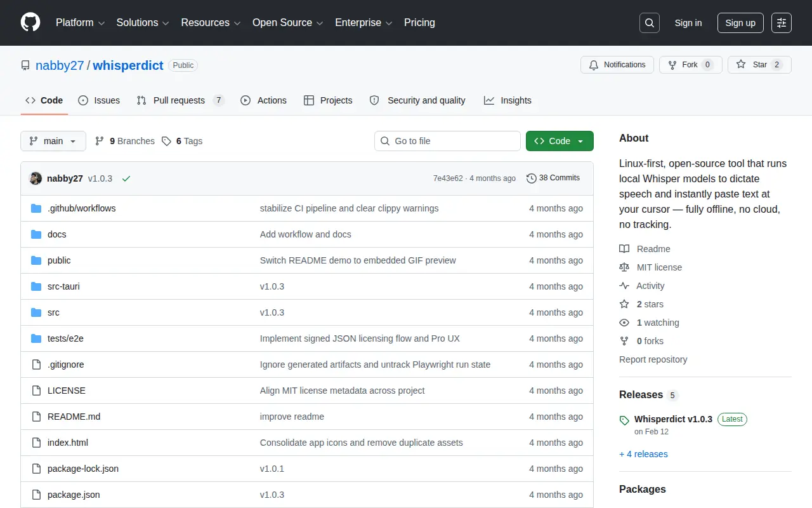Select the MIT license scale icon
This screenshot has height=508, width=812.
click(624, 267)
